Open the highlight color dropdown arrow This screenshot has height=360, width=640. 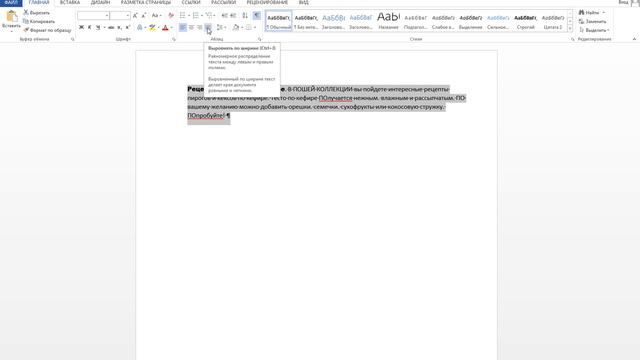[158, 27]
